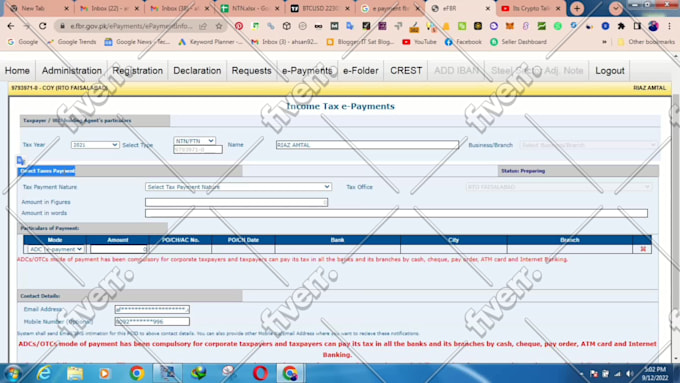Click the Logout button
Image resolution: width=680 pixels, height=383 pixels.
pyautogui.click(x=610, y=71)
